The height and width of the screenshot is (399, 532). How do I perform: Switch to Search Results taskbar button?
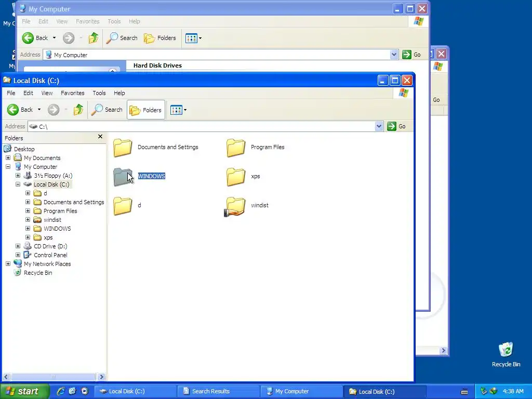coord(218,392)
